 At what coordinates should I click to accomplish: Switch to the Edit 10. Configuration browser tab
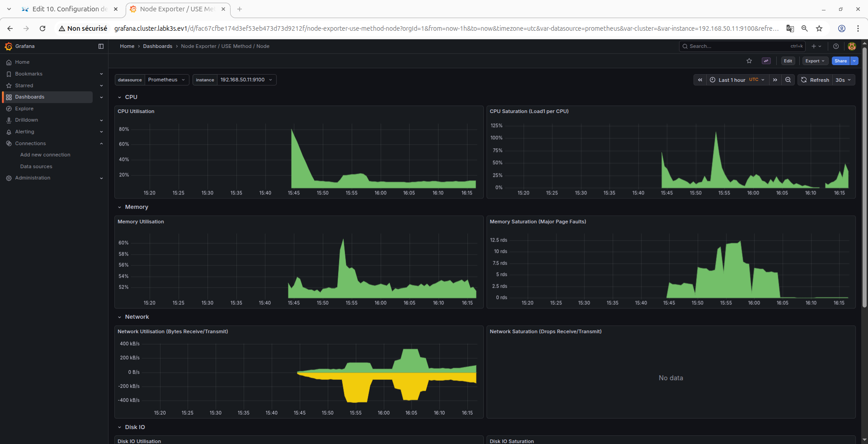[70, 9]
